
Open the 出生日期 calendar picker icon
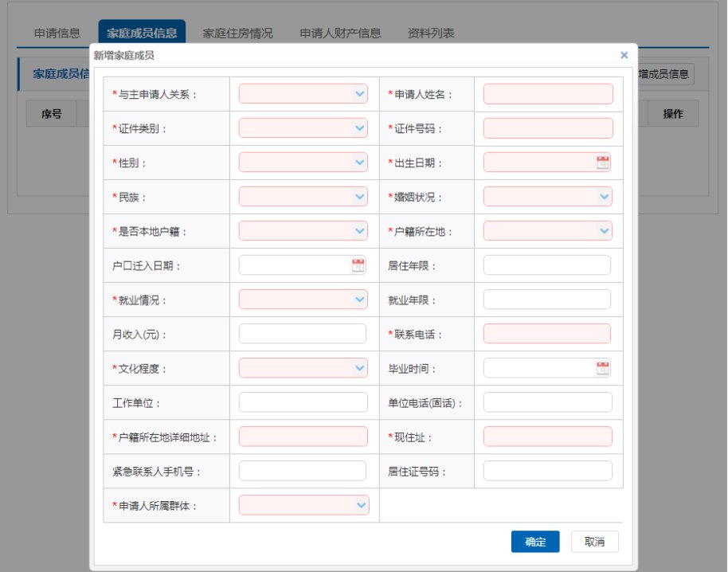click(603, 163)
